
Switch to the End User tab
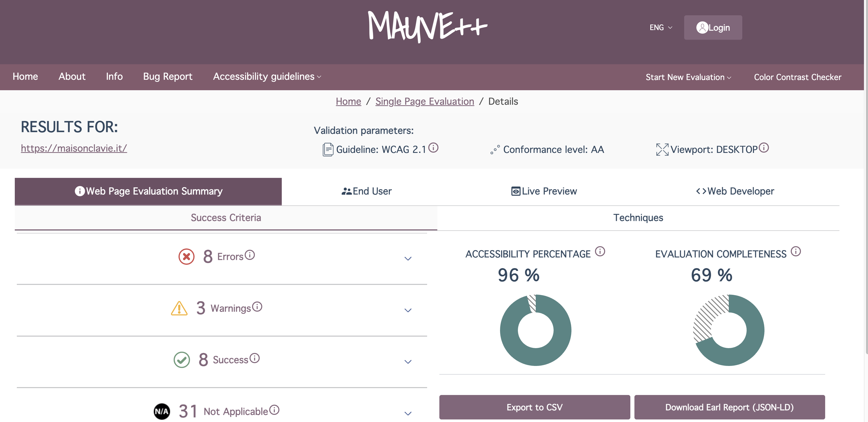pos(366,191)
